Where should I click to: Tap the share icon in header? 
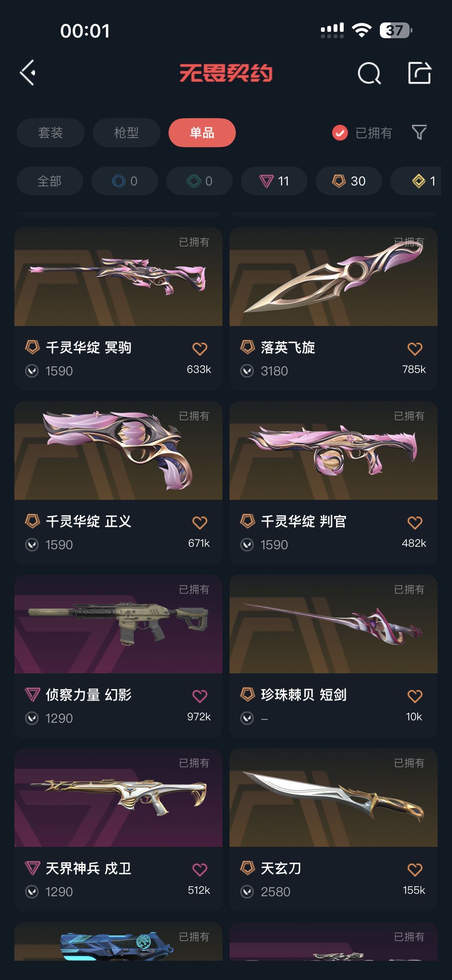click(419, 73)
